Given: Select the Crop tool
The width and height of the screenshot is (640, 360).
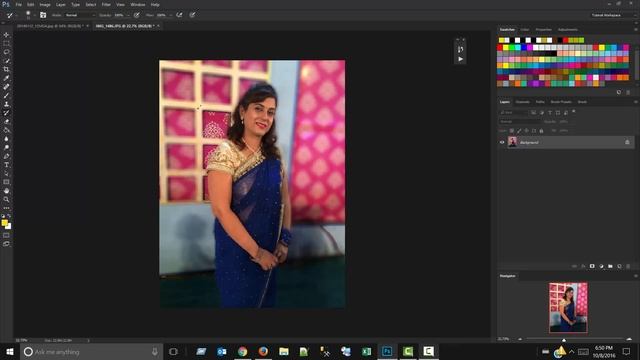Looking at the screenshot, I should [x=6, y=69].
